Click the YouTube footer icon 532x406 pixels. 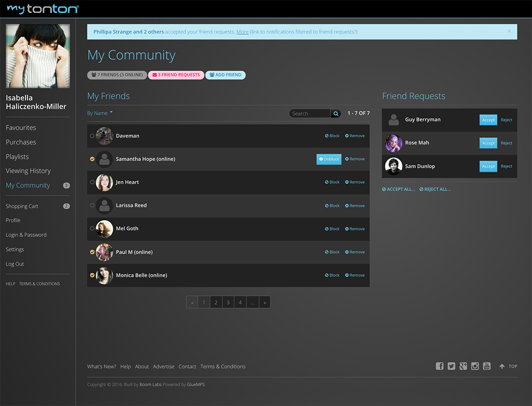(x=487, y=366)
